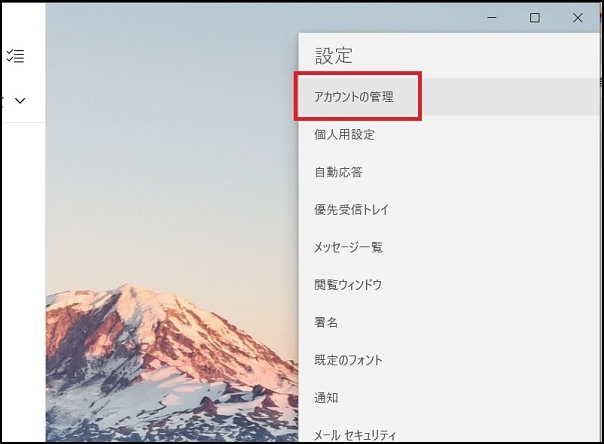The height and width of the screenshot is (444, 604).
Task: Open 自動応答 settings
Action: pos(338,172)
